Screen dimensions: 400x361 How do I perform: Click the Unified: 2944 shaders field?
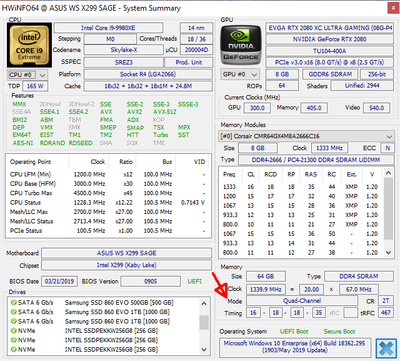[362, 86]
